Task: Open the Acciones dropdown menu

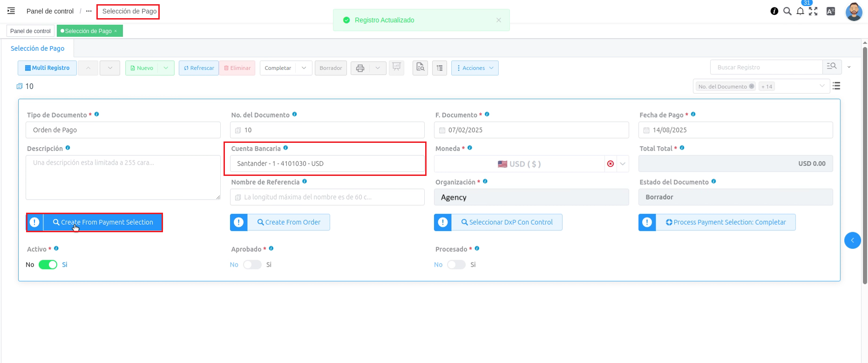Action: click(x=475, y=68)
